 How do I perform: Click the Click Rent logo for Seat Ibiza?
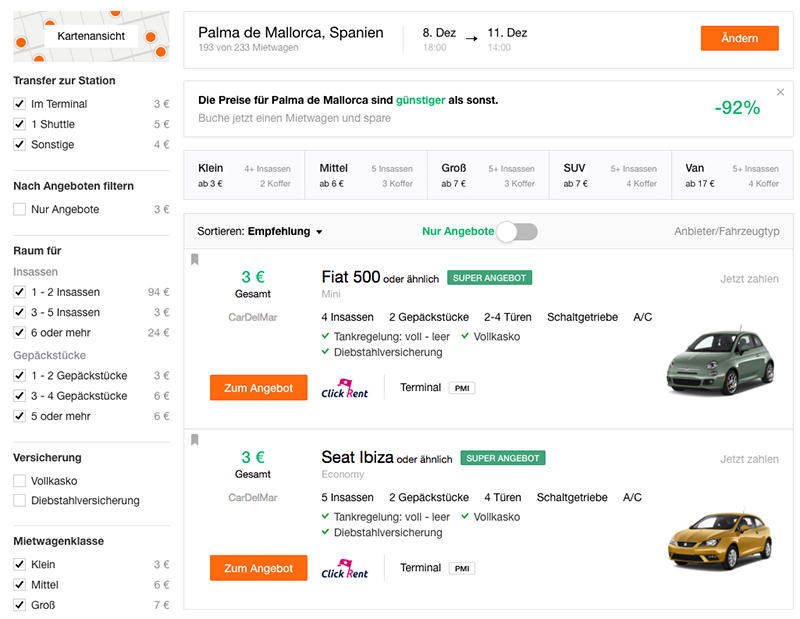(344, 569)
